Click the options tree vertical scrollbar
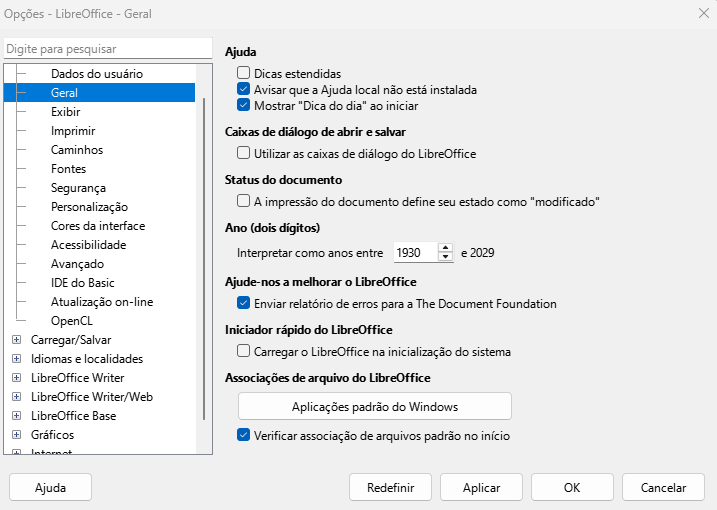The image size is (717, 510). [204, 259]
